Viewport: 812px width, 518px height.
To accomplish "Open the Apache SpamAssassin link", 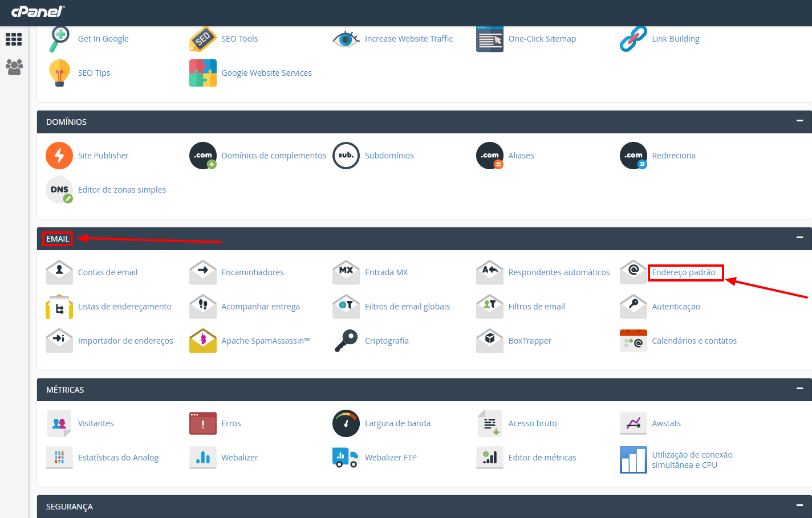I will 266,341.
